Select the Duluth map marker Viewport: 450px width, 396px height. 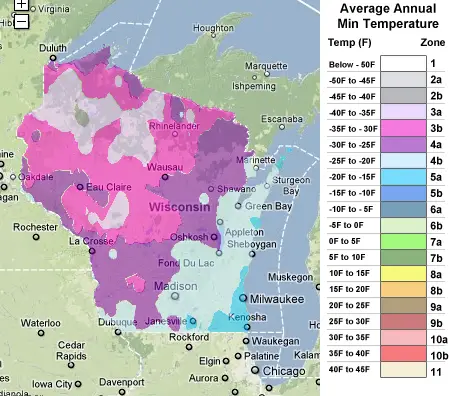click(53, 58)
